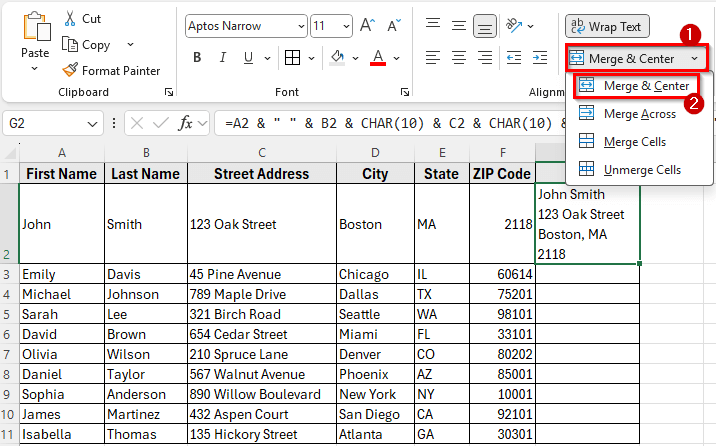The width and height of the screenshot is (716, 446).
Task: Click the Insert Function fx icon
Action: point(185,123)
